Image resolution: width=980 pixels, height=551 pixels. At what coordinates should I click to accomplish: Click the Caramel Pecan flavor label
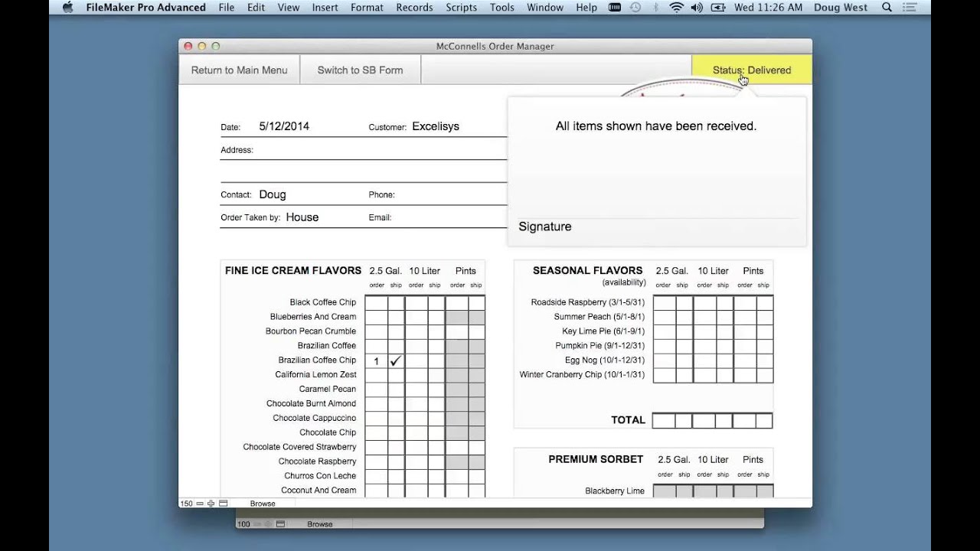(x=328, y=389)
